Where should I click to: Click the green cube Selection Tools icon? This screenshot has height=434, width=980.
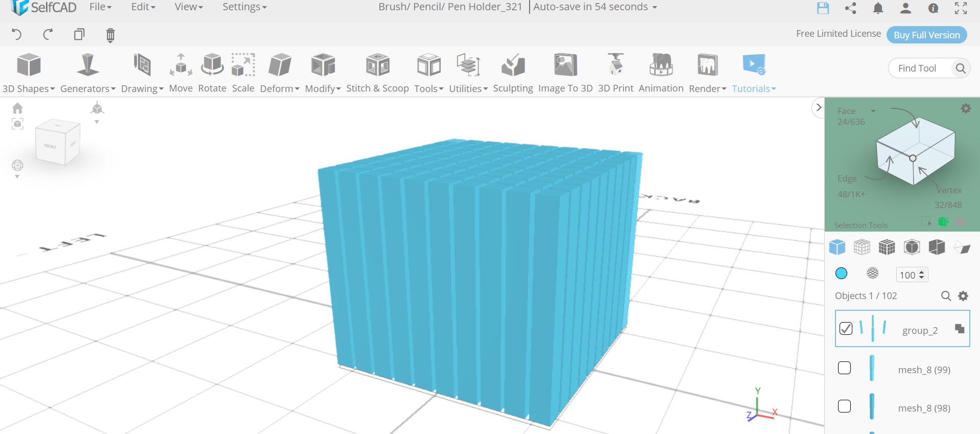point(943,222)
